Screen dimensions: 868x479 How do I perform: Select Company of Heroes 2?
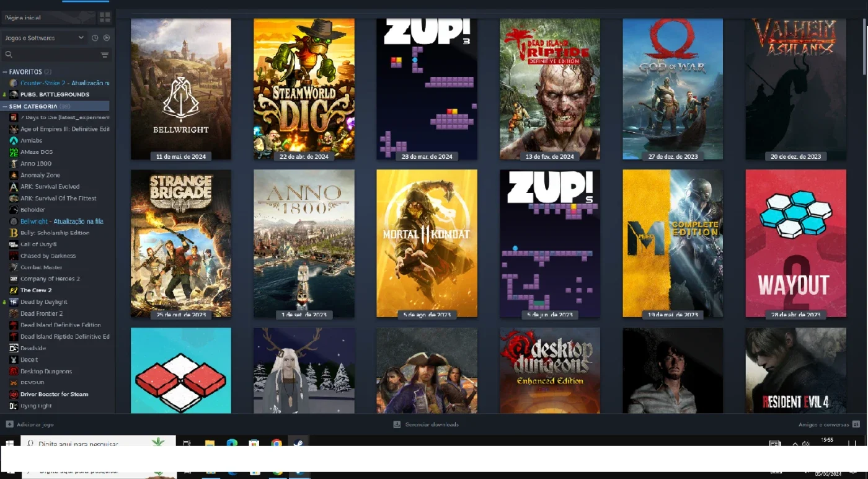click(x=50, y=279)
